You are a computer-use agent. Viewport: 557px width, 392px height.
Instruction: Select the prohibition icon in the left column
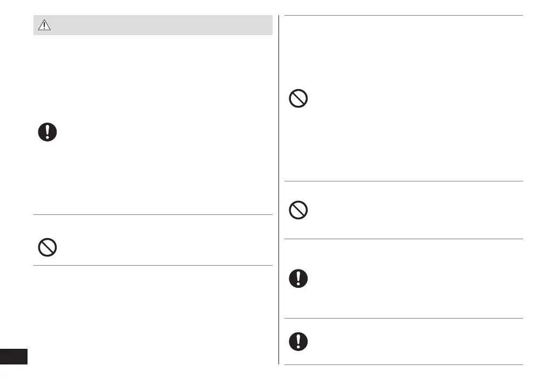click(x=47, y=247)
